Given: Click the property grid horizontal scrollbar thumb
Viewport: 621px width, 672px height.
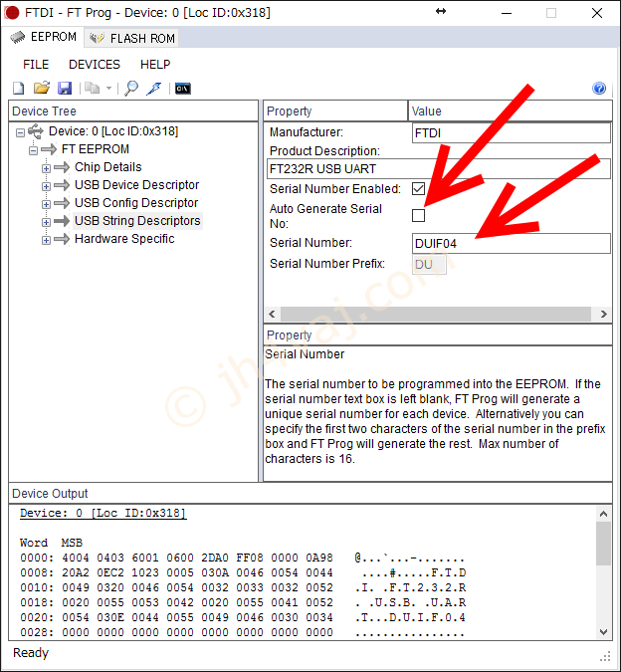Looking at the screenshot, I should coord(436,314).
